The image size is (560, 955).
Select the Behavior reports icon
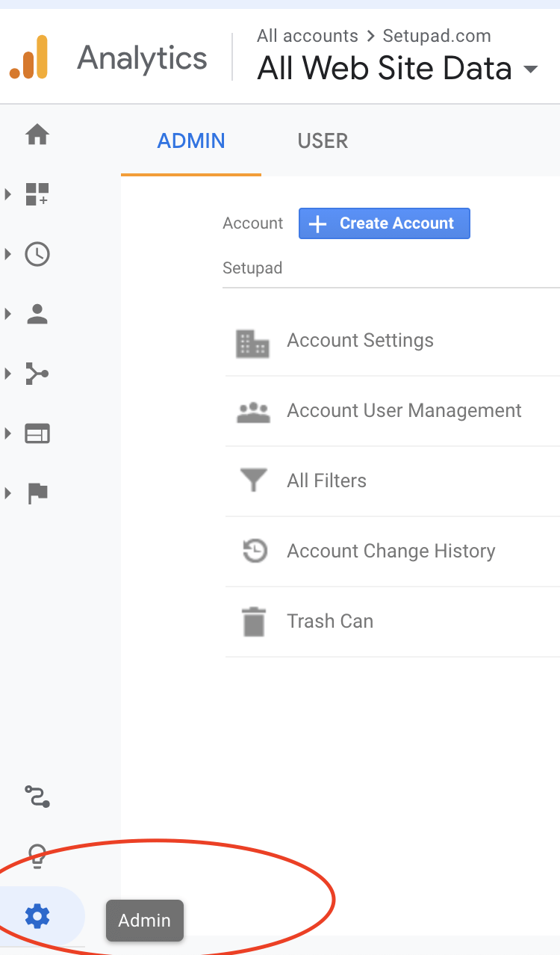(37, 433)
